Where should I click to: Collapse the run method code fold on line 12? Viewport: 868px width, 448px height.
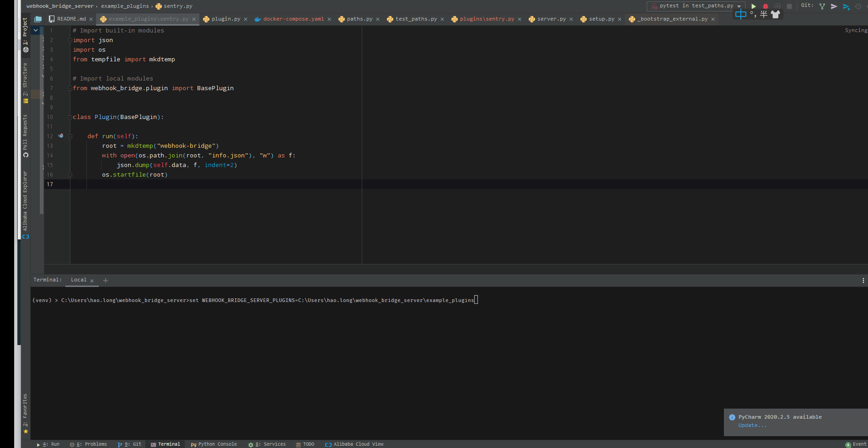click(x=70, y=136)
